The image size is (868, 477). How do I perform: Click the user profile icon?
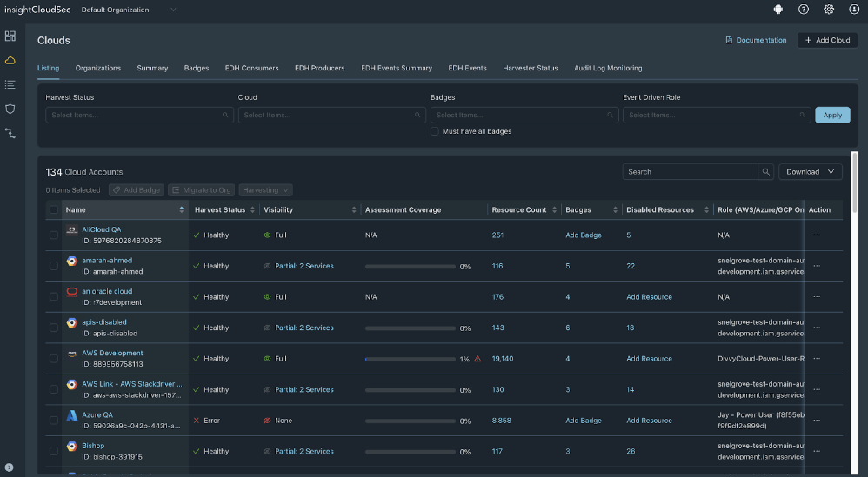(854, 10)
